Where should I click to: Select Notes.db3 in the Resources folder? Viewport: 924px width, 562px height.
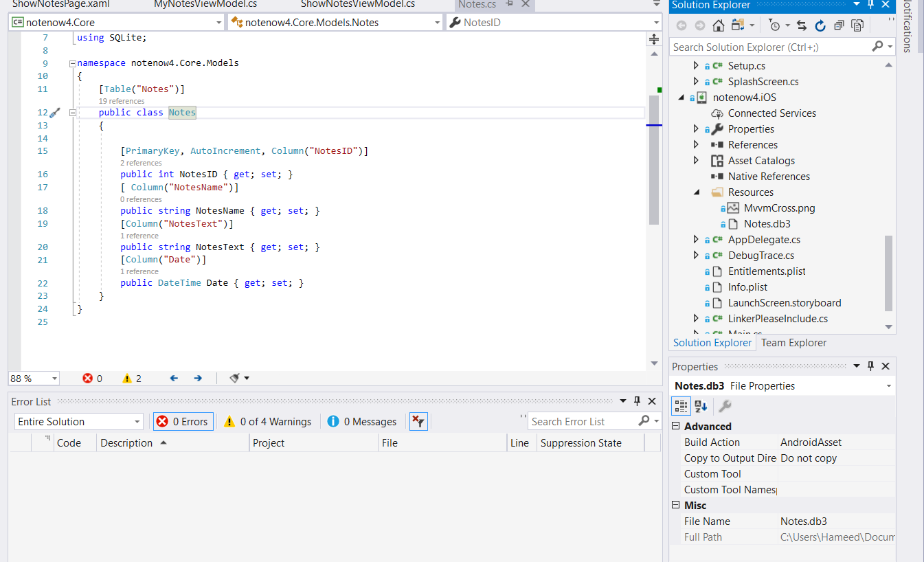point(767,224)
